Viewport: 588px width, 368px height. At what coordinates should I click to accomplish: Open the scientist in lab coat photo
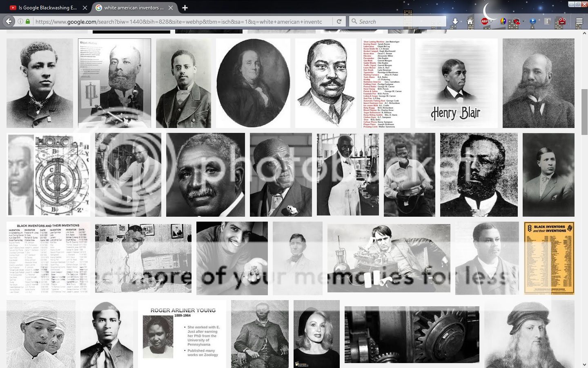coord(128,175)
